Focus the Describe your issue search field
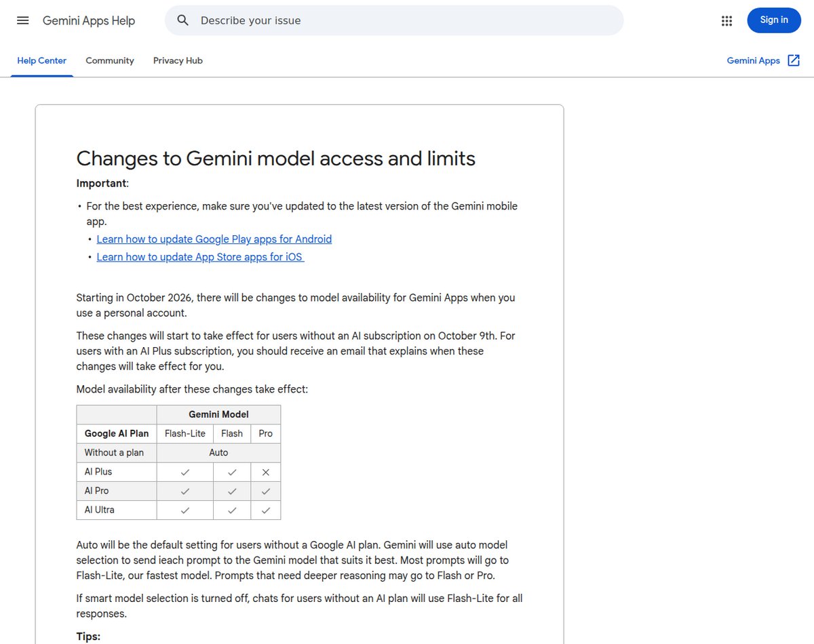Viewport: 814px width, 644px height. coord(393,20)
